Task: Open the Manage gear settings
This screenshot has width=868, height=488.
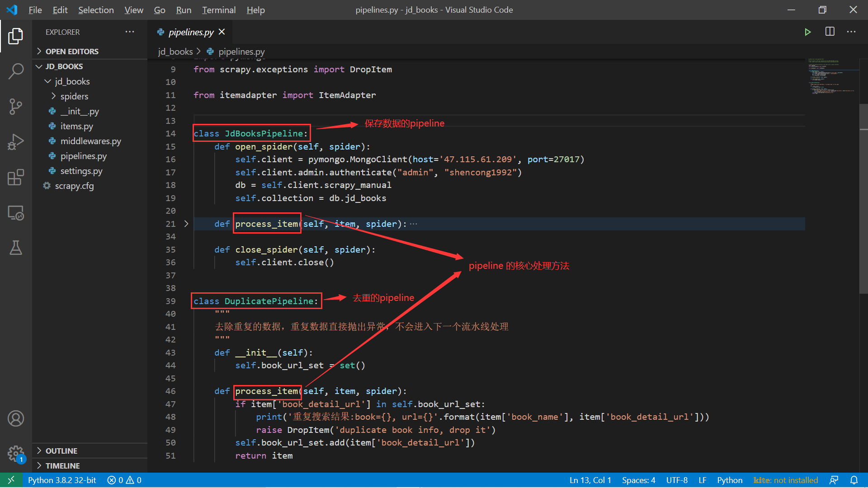Action: coord(16,453)
